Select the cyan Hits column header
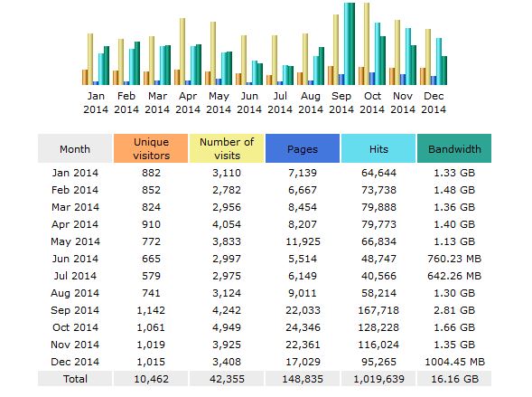 [378, 148]
